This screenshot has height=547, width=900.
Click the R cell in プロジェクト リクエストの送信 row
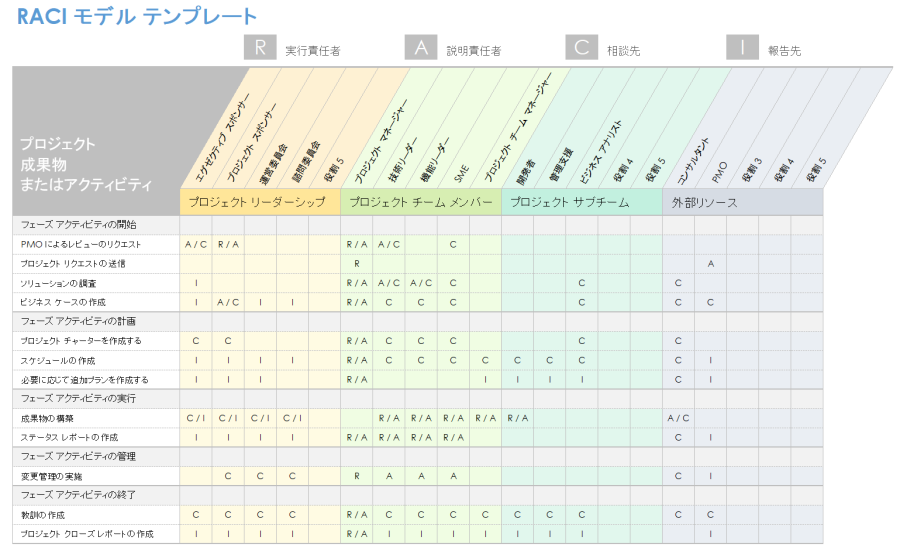(x=356, y=263)
